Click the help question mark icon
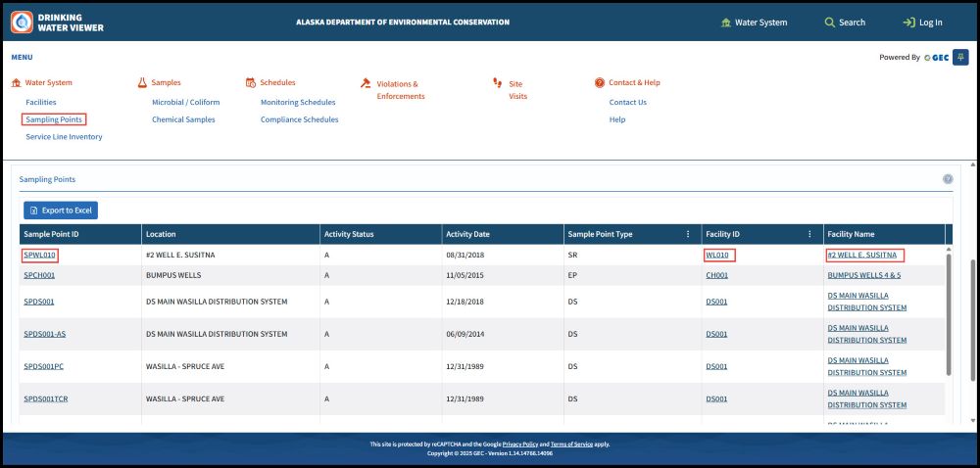The height and width of the screenshot is (468, 980). pyautogui.click(x=948, y=179)
